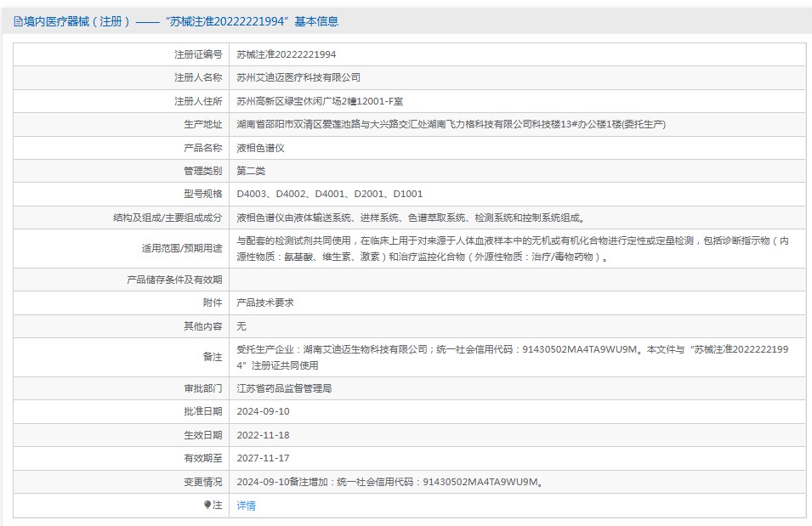
Task: Select the production address starting with 湖南省邵阳市
Action: tap(450, 124)
